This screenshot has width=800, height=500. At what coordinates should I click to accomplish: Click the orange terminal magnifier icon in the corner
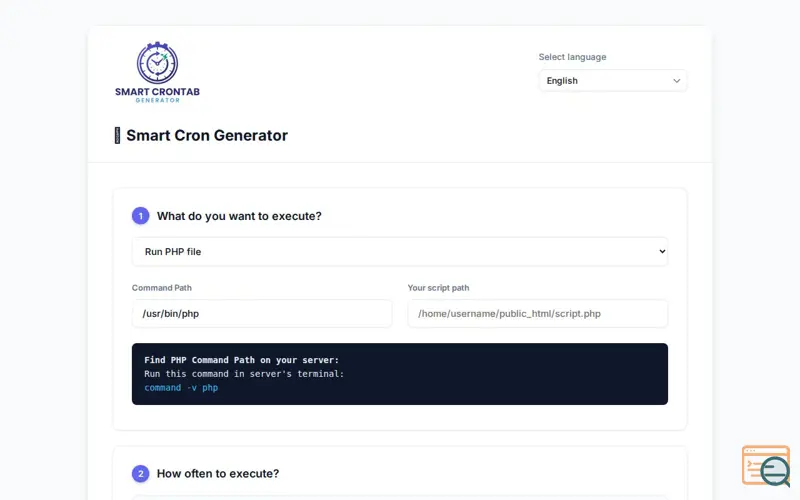766,466
